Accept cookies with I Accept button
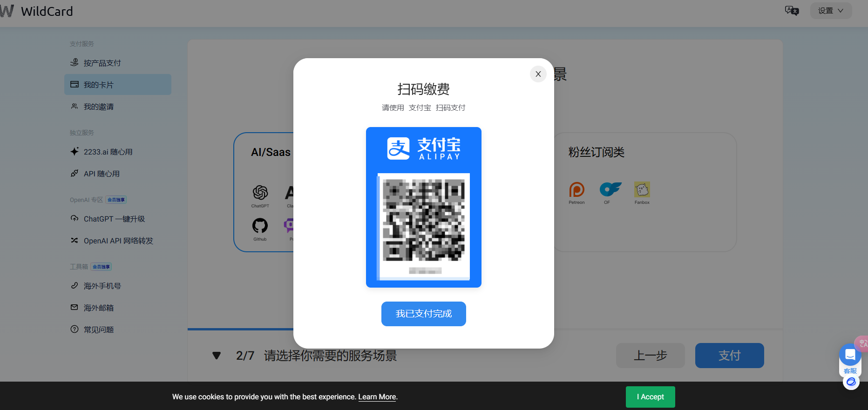Screen dimensions: 868x410 tap(651, 397)
